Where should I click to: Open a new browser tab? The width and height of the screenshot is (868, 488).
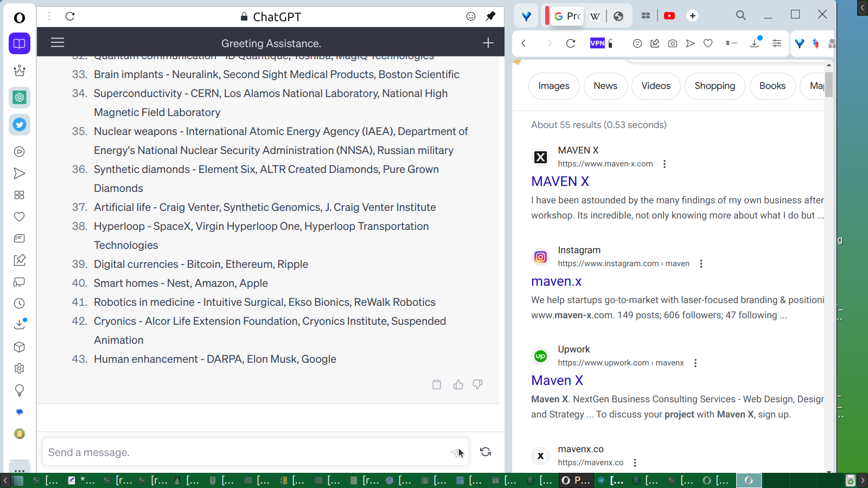[x=692, y=16]
